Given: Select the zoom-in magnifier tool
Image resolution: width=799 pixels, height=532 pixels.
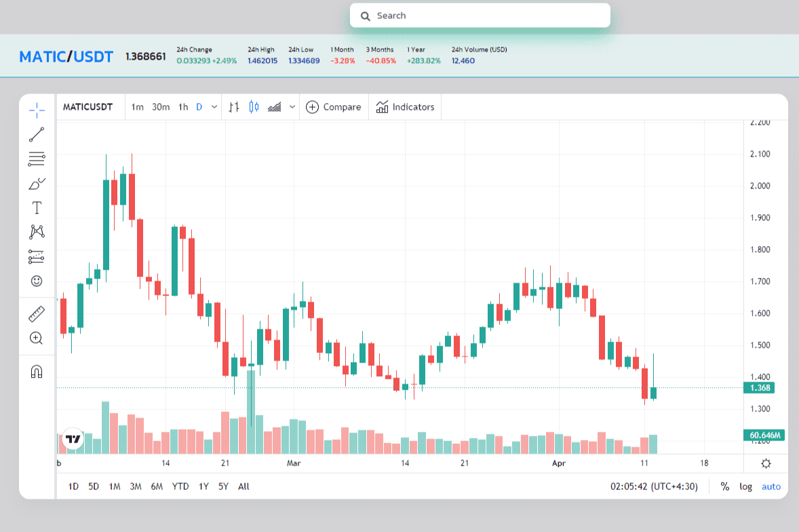Looking at the screenshot, I should point(37,338).
